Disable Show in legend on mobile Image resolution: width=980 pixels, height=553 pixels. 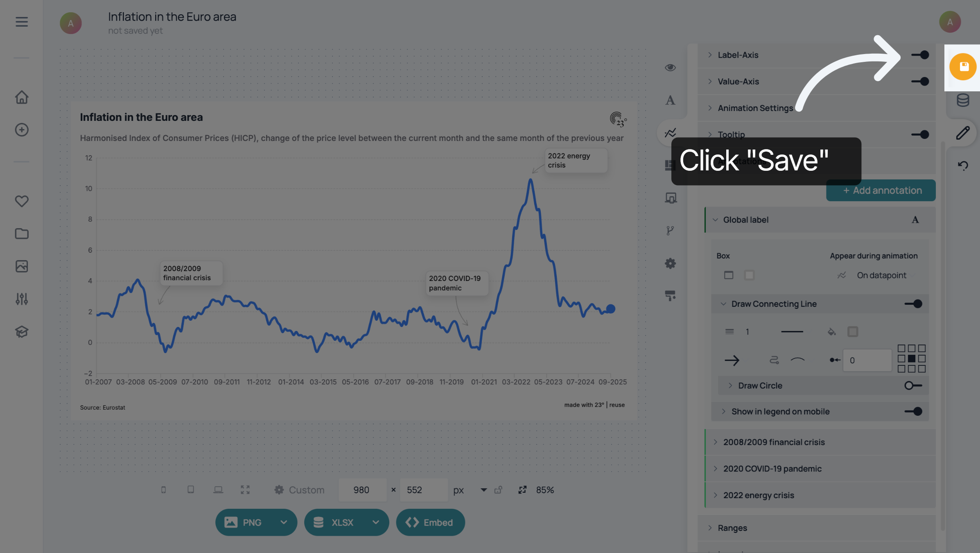tap(913, 411)
